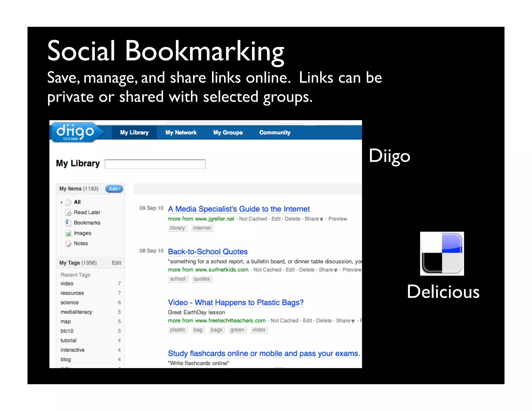Click the Delicious logo icon
Image resolution: width=532 pixels, height=411 pixels.
pyautogui.click(x=442, y=254)
